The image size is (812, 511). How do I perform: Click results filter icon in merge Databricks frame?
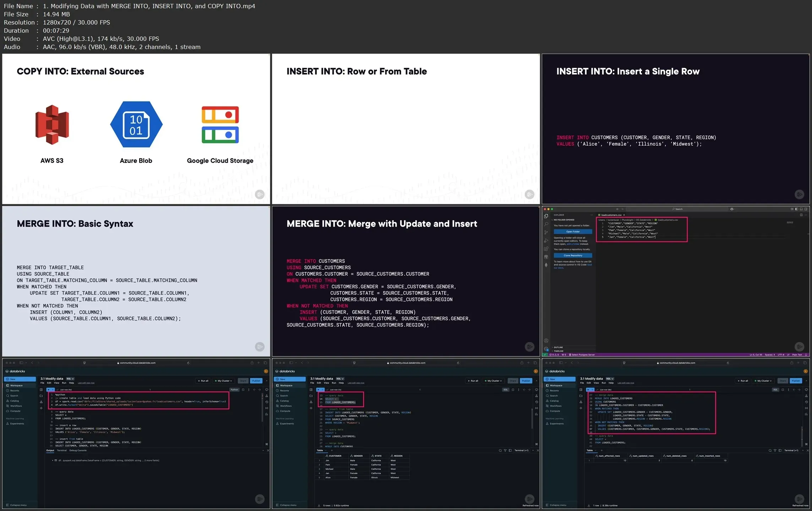[775, 450]
